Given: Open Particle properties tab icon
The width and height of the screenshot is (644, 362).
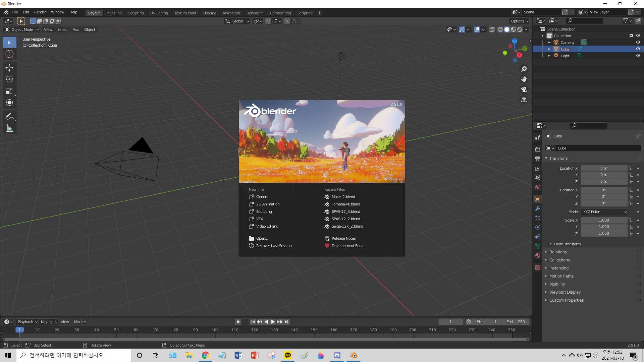Looking at the screenshot, I should [538, 218].
